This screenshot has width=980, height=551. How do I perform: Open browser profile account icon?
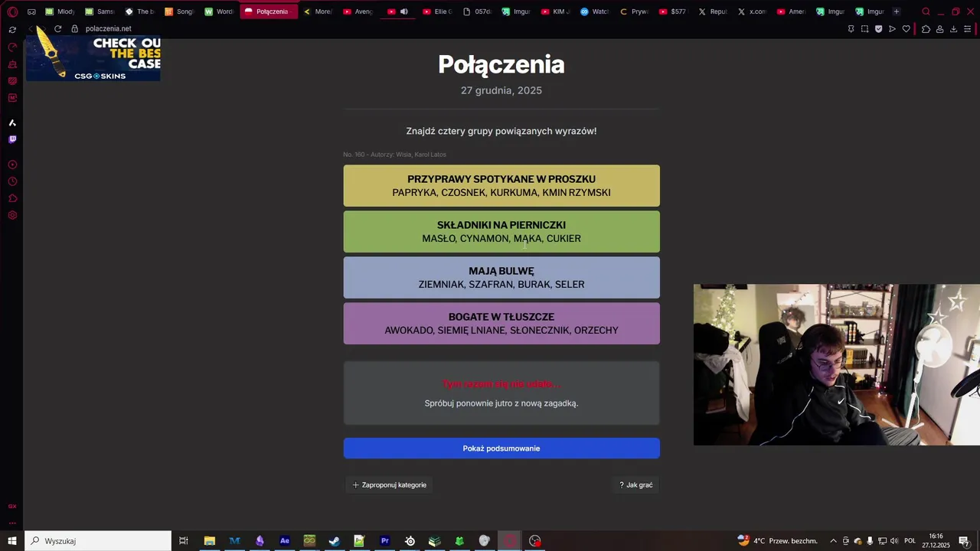(x=940, y=29)
